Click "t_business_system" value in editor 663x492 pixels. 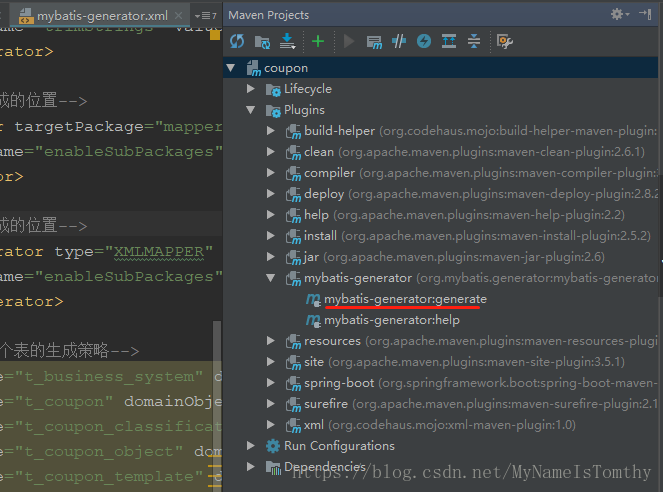coord(109,377)
